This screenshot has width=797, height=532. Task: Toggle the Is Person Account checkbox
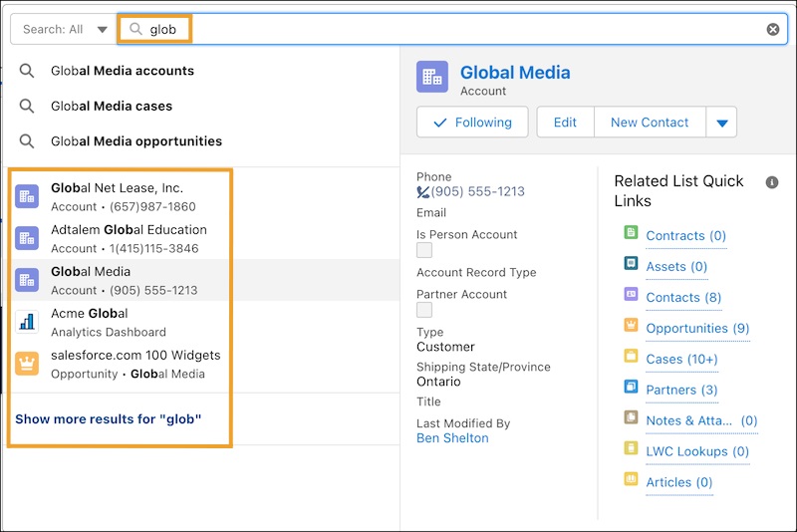pyautogui.click(x=424, y=251)
